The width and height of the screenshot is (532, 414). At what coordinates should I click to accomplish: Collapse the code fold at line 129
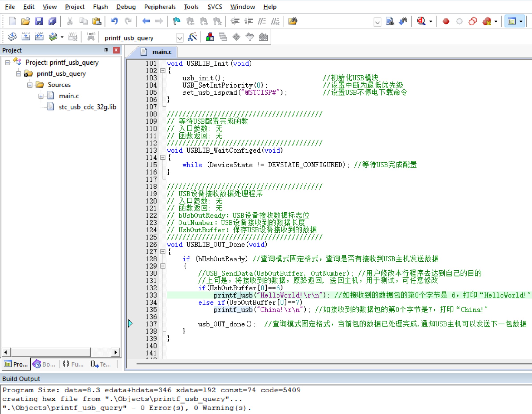coord(163,266)
